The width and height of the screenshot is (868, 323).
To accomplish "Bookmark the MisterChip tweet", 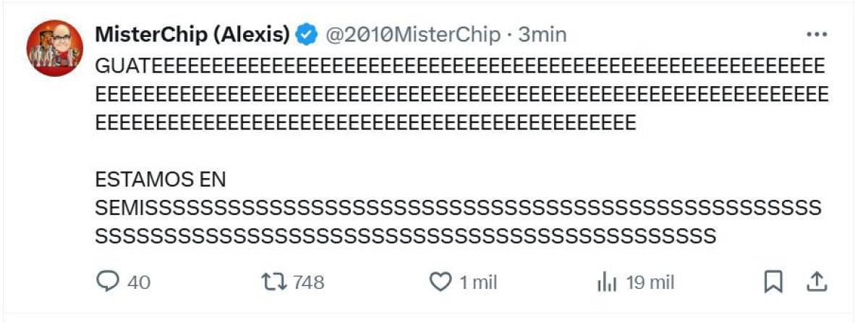I will tap(773, 282).
